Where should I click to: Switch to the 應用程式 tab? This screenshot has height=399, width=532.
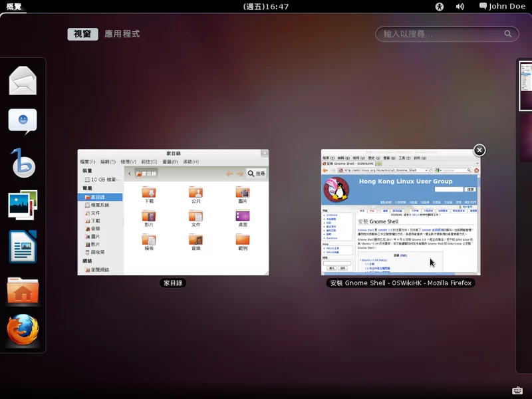tap(122, 34)
